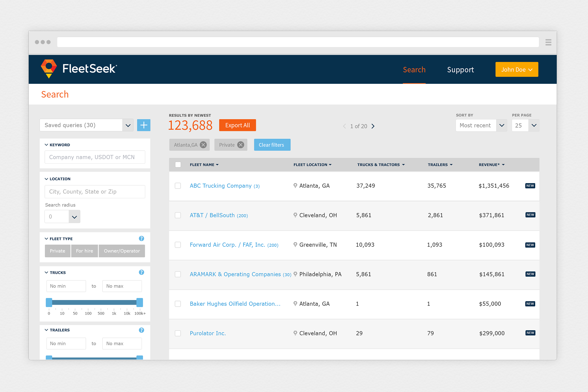Screen dimensions: 588x392
Task: Go to next results page arrow
Action: (x=373, y=126)
